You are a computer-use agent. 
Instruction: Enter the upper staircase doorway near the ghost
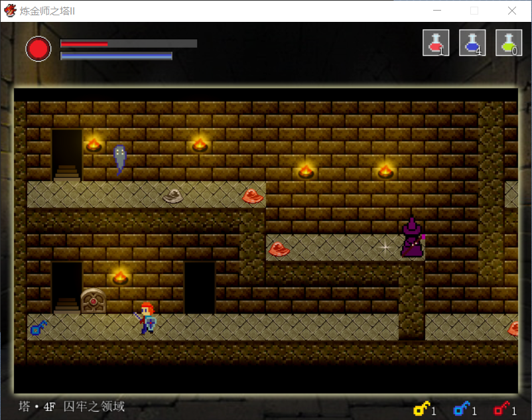click(x=67, y=155)
